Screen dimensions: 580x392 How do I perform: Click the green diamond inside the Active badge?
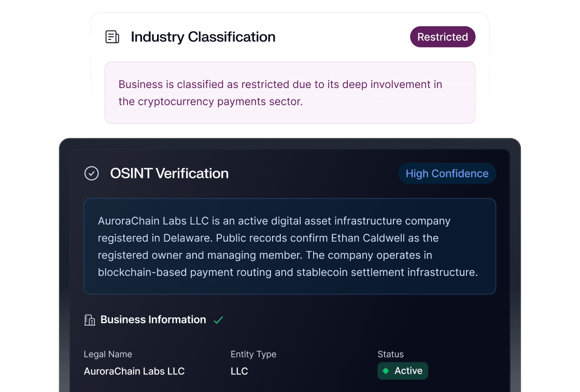385,371
